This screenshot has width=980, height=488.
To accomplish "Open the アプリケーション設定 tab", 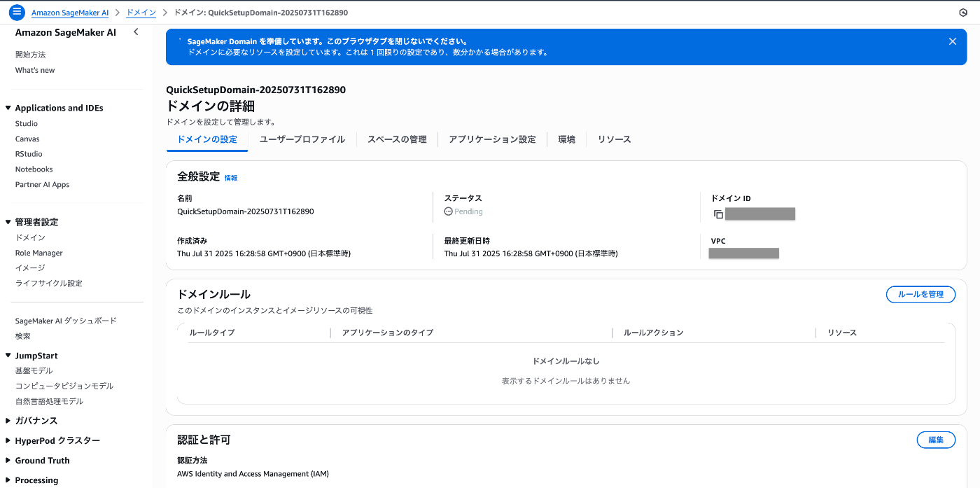I will tap(492, 139).
